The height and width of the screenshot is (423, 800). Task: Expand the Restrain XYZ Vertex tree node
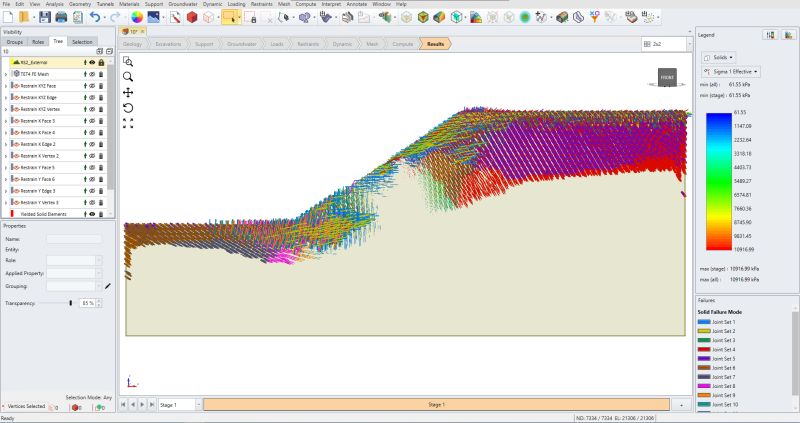coord(6,109)
